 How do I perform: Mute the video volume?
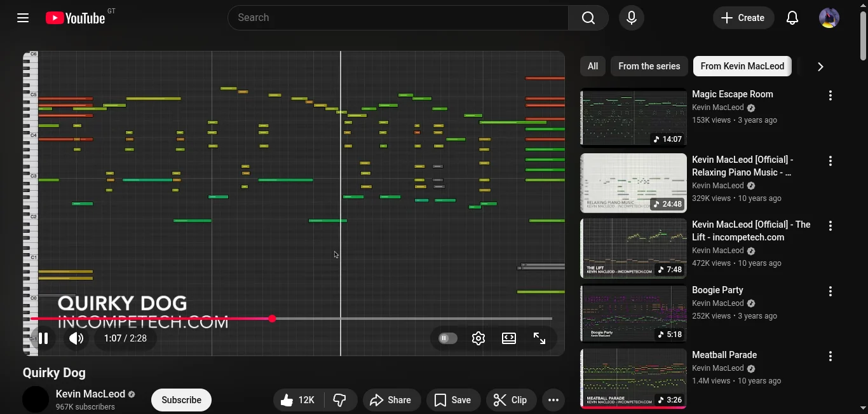point(76,338)
